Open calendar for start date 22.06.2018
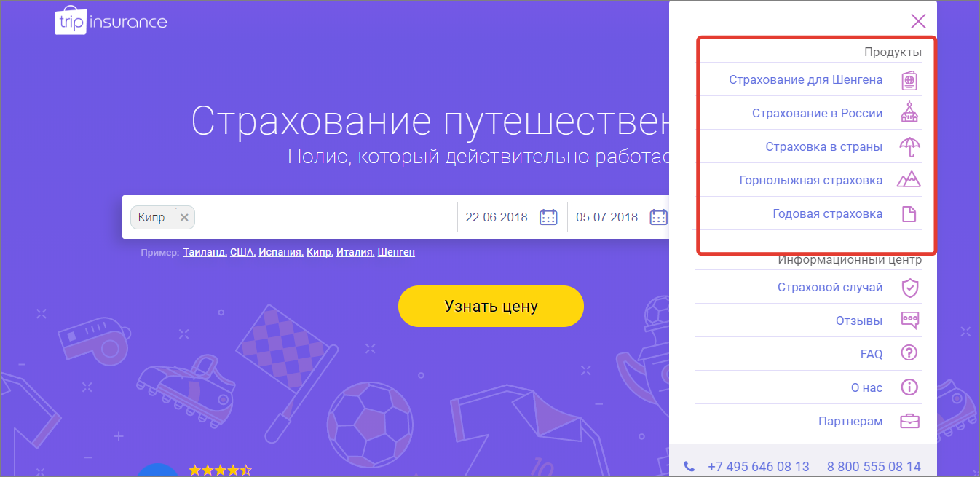 [x=548, y=217]
